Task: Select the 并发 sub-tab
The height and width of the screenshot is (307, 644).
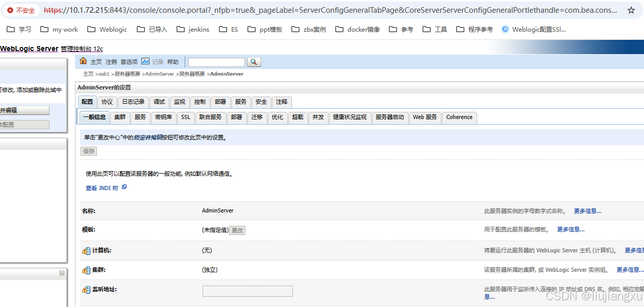Action: pos(318,117)
